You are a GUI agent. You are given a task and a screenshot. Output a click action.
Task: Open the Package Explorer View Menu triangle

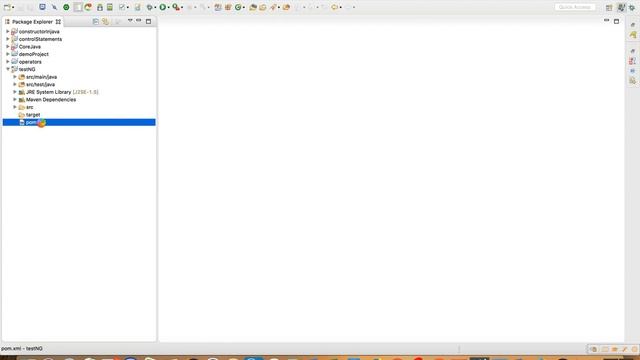click(130, 21)
